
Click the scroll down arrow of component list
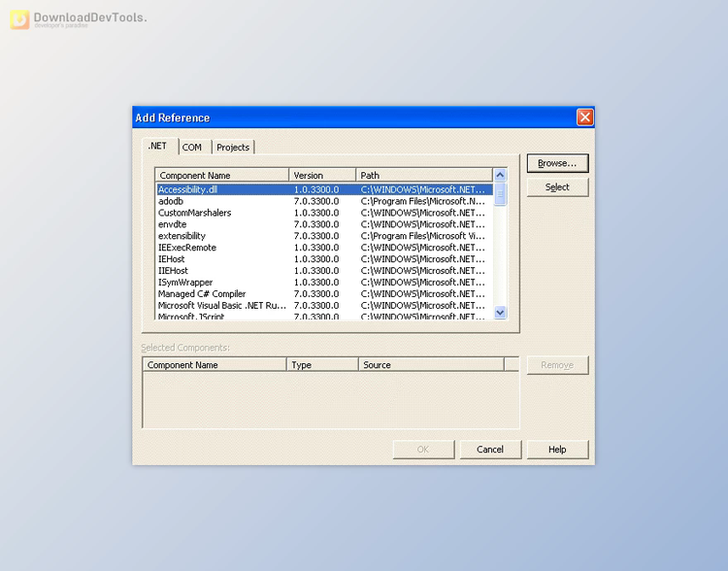500,313
